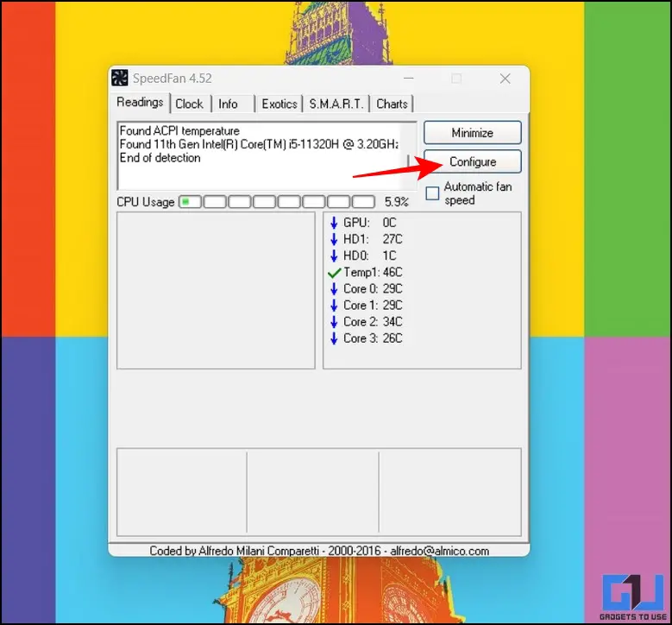This screenshot has width=672, height=625.
Task: Click the Minimize button in SpeedFan panel
Action: point(473,133)
